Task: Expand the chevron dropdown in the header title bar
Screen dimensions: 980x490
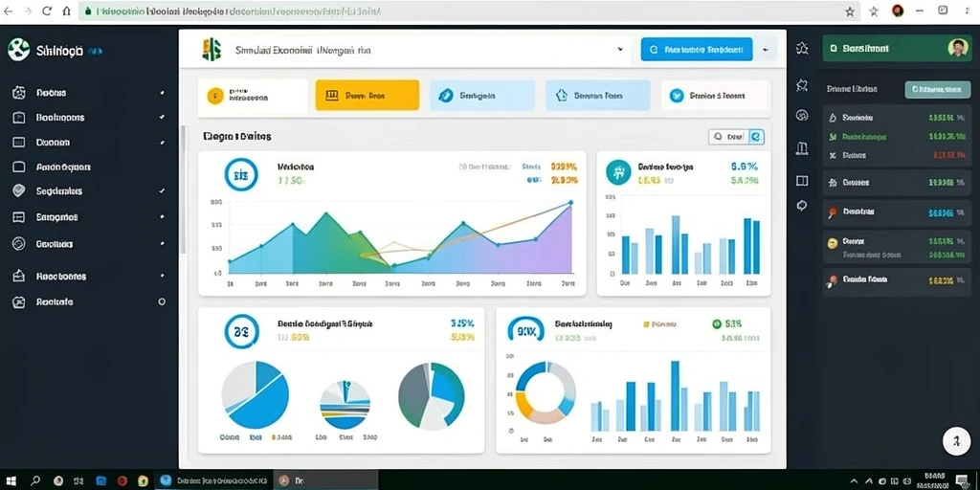Action: [x=620, y=49]
